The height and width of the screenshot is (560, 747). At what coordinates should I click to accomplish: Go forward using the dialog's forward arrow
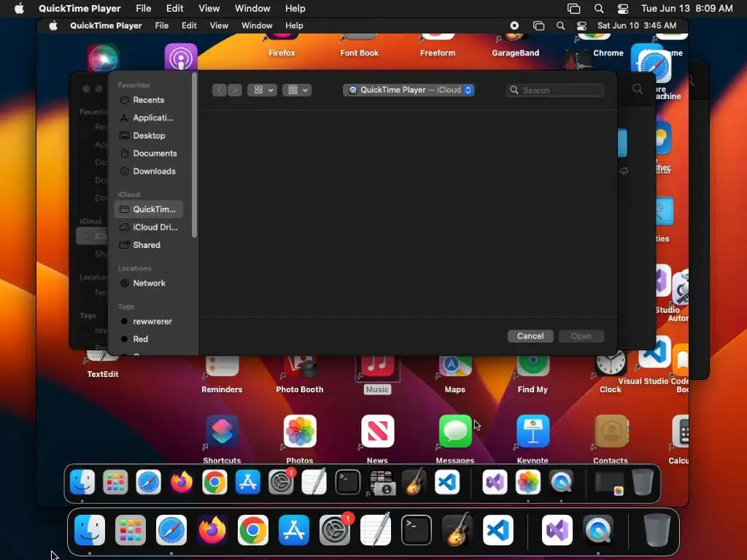tap(235, 90)
